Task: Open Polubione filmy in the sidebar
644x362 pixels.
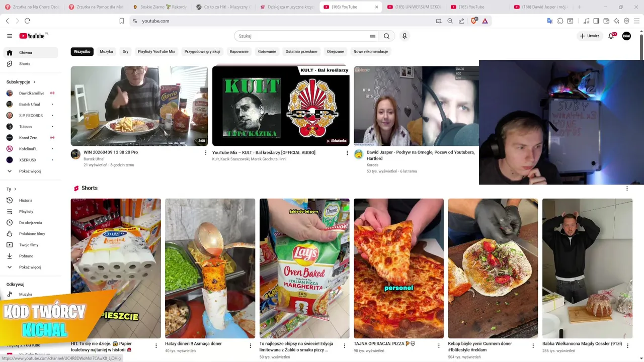Action: [31, 234]
